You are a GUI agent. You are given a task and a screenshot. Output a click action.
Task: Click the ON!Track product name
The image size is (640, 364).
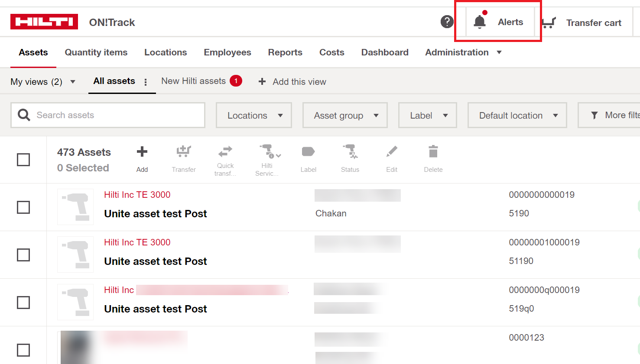(112, 23)
